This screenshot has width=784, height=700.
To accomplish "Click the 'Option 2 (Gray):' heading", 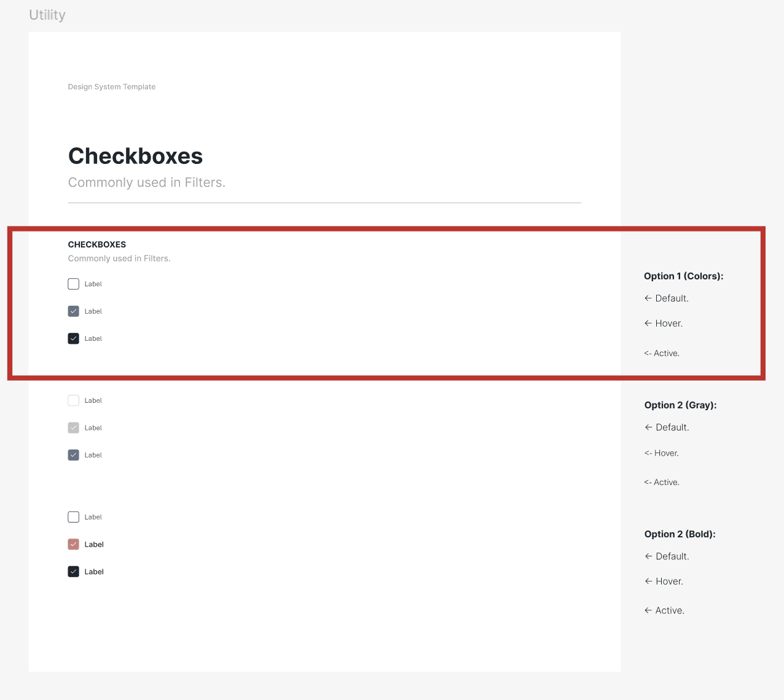I will click(681, 405).
